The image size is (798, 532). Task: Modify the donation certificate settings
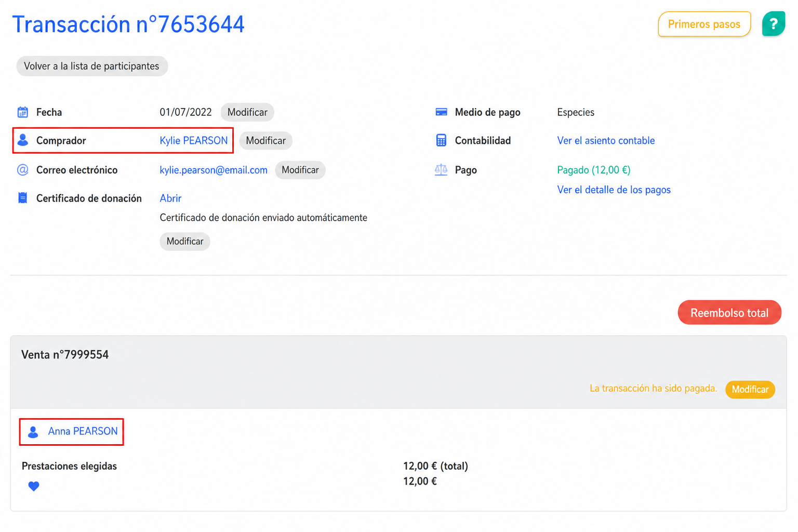185,241
